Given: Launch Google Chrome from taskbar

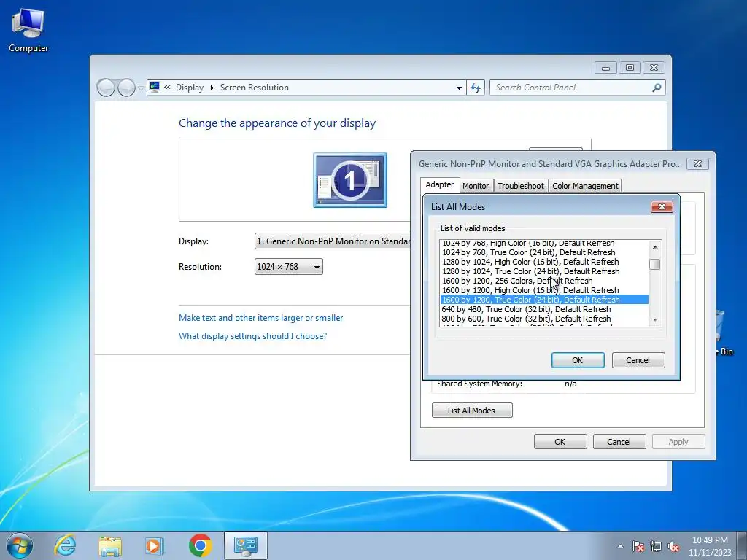Looking at the screenshot, I should click(200, 545).
